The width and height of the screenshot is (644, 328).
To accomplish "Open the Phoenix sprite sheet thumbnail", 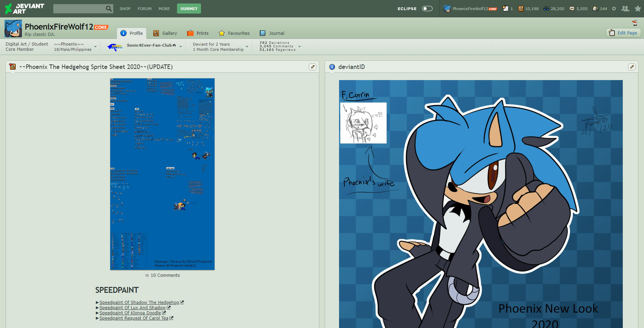I will tap(162, 174).
